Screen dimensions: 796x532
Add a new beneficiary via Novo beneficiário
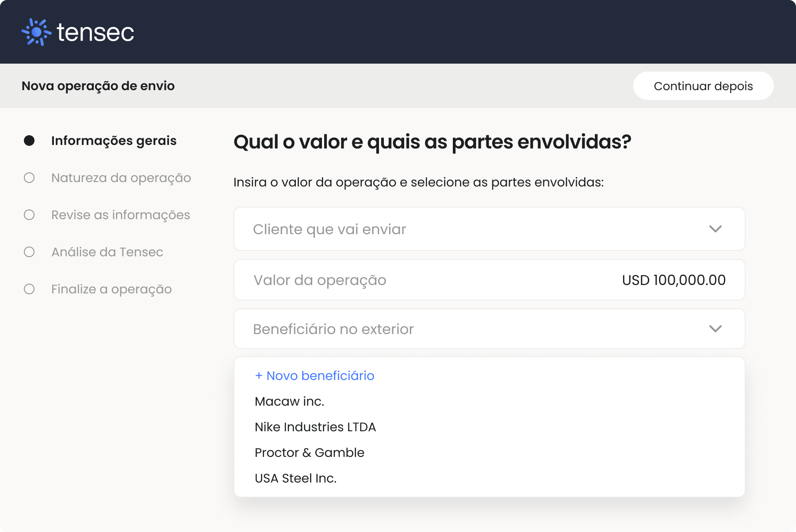(x=314, y=376)
